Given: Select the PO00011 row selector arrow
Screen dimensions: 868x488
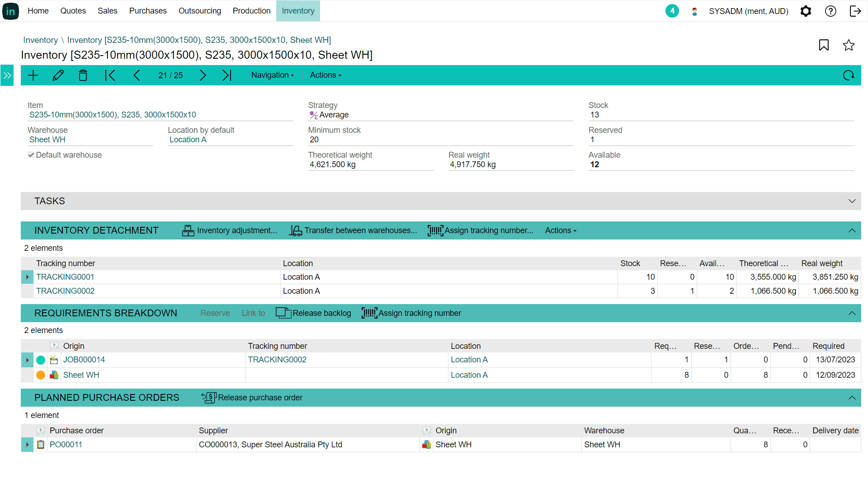Looking at the screenshot, I should click(x=27, y=445).
